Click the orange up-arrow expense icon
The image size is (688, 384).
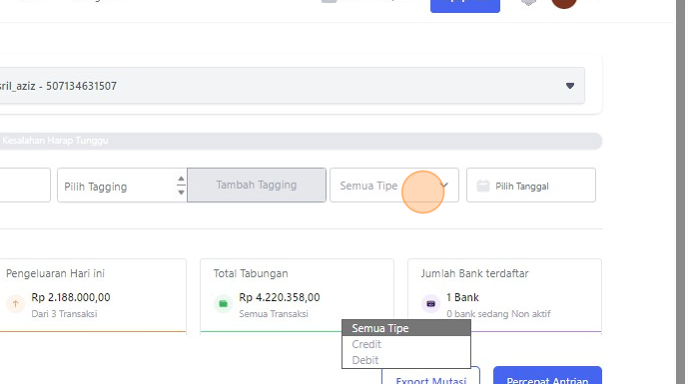15,304
